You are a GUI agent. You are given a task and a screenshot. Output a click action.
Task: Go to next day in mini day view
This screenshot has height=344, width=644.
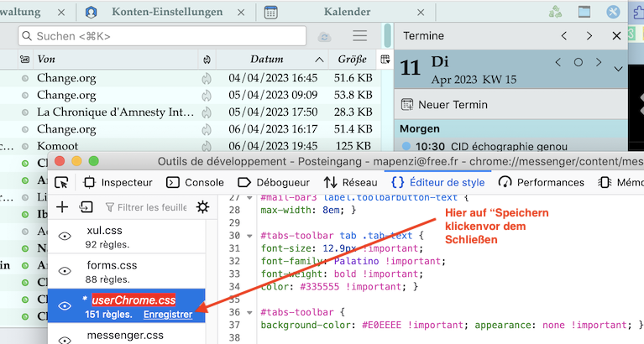point(599,62)
